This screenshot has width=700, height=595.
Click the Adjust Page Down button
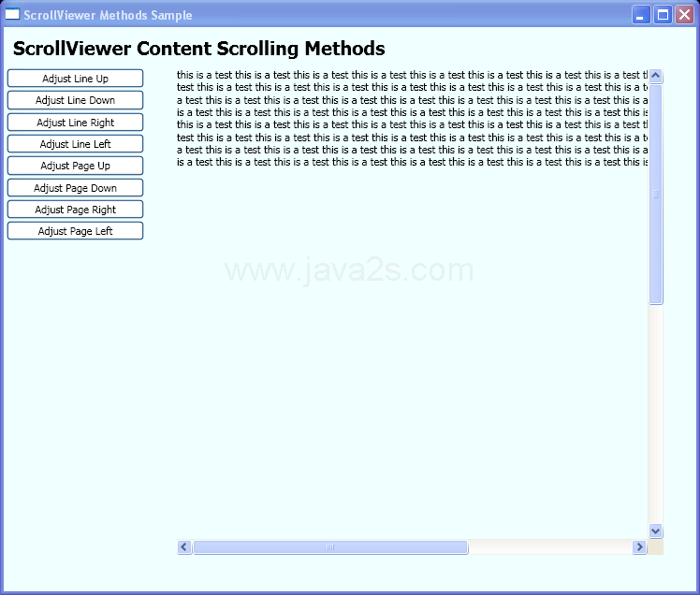pyautogui.click(x=75, y=187)
